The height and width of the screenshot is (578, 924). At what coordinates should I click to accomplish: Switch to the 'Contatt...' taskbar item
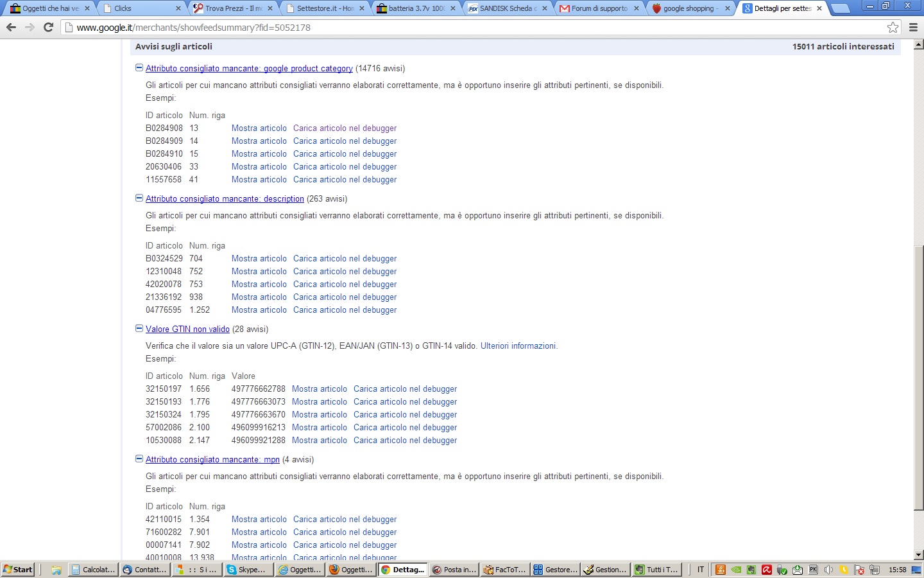pos(145,570)
